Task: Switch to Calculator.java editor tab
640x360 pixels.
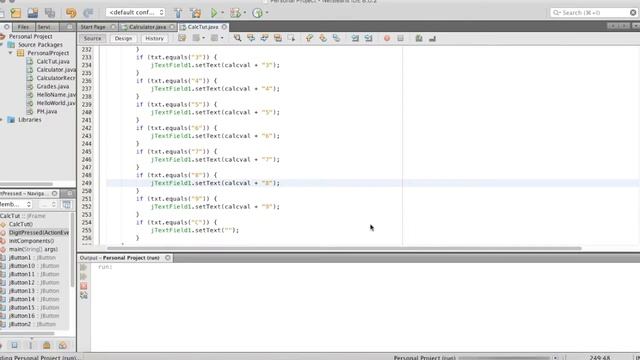Action: 147,27
